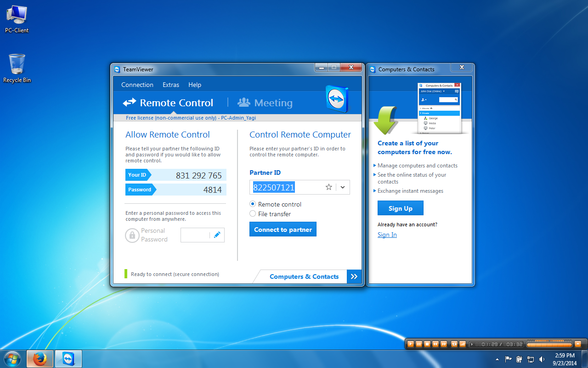Screen dimensions: 588x368
Task: Click the network tray icon
Action: tap(531, 359)
